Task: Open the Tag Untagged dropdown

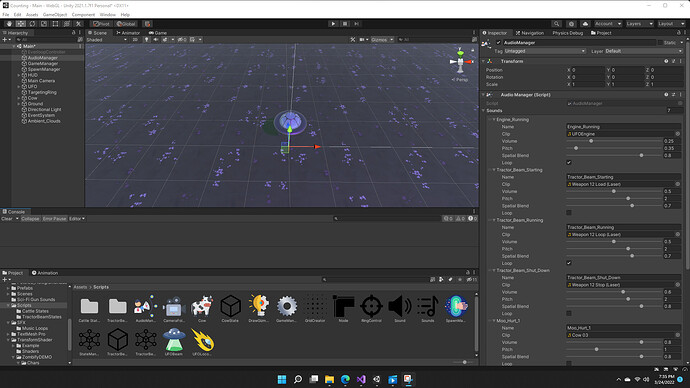Action: pyautogui.click(x=545, y=51)
